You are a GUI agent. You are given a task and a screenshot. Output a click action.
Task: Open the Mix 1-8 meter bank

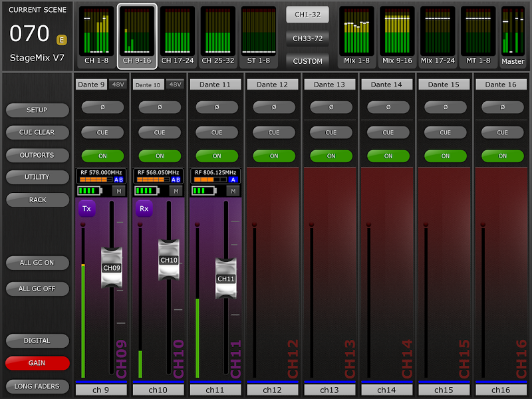(356, 36)
